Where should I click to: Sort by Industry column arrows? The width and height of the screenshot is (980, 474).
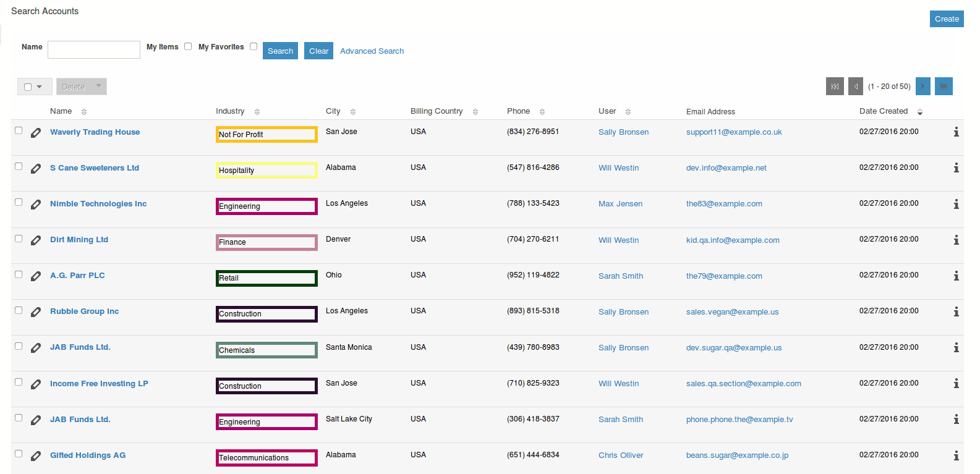[x=257, y=112]
